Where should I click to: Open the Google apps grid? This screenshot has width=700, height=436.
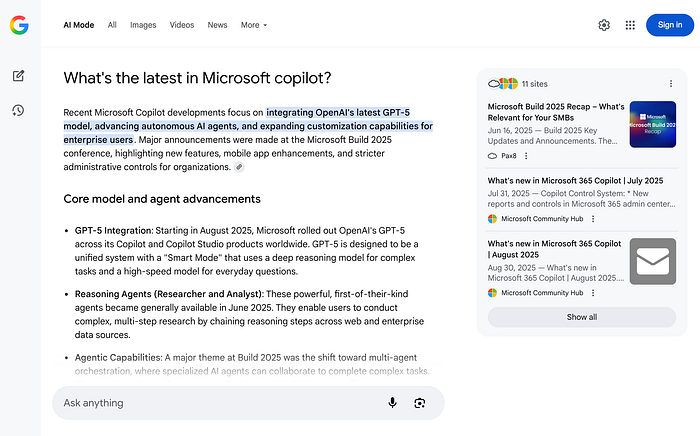click(x=630, y=25)
